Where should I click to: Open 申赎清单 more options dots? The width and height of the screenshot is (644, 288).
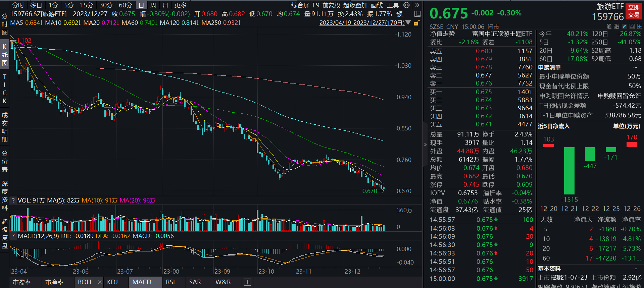pos(635,67)
